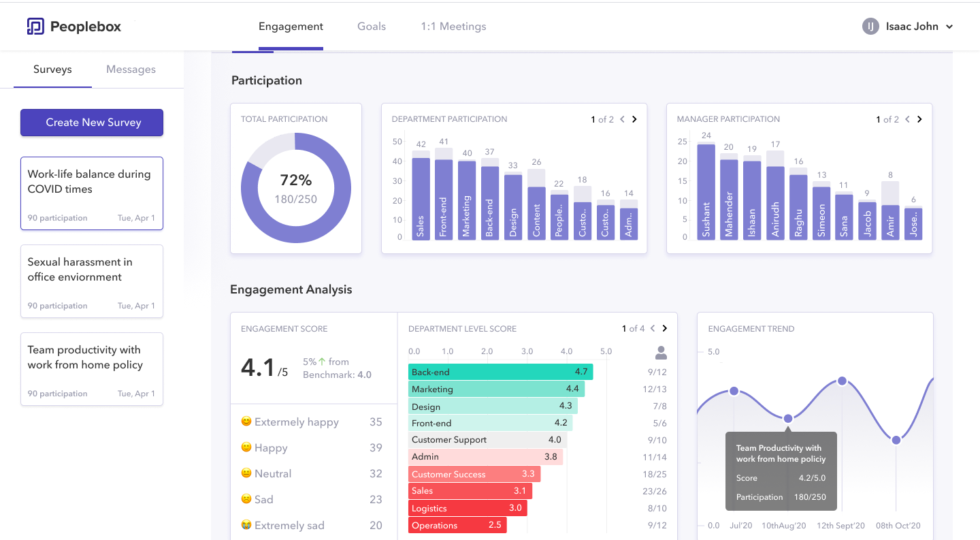Image resolution: width=980 pixels, height=540 pixels.
Task: Click the IJ user avatar
Action: click(x=870, y=27)
